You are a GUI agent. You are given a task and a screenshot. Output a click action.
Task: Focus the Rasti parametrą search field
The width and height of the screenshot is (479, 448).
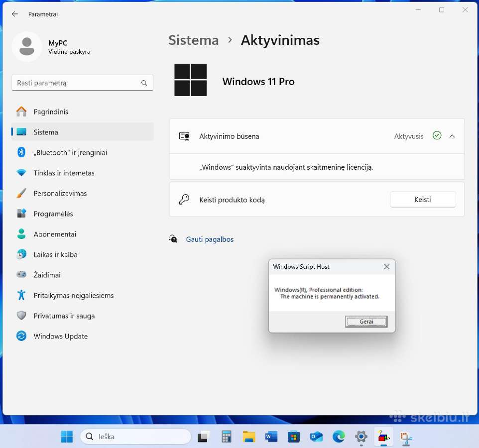[83, 83]
